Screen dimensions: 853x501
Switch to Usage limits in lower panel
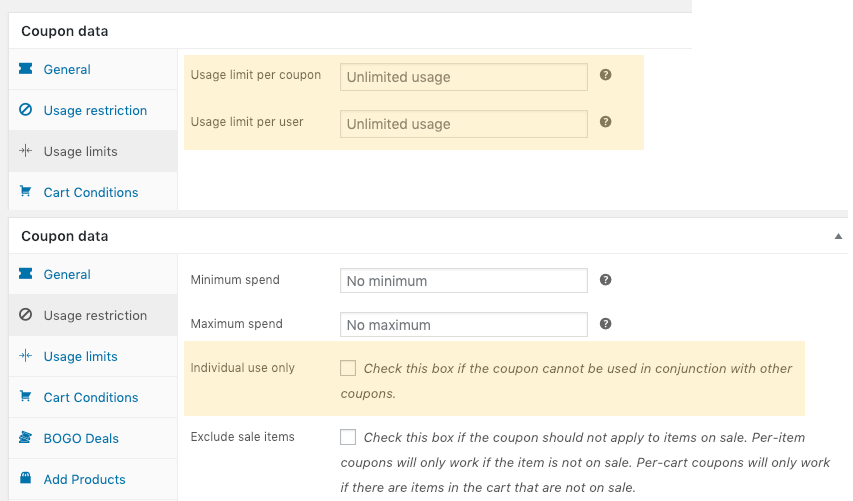(x=80, y=356)
